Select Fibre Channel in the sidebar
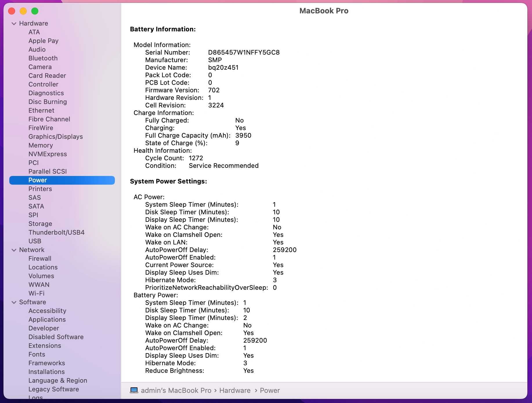 [49, 119]
